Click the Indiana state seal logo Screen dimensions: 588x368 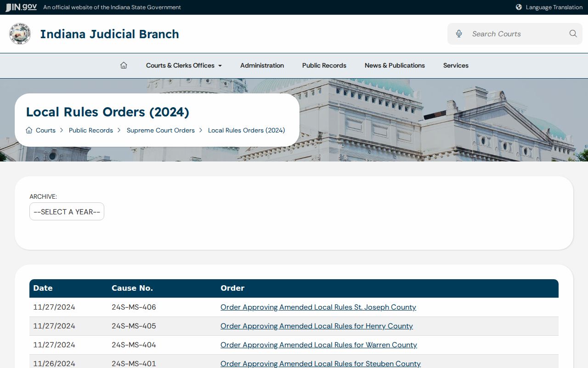(x=20, y=34)
